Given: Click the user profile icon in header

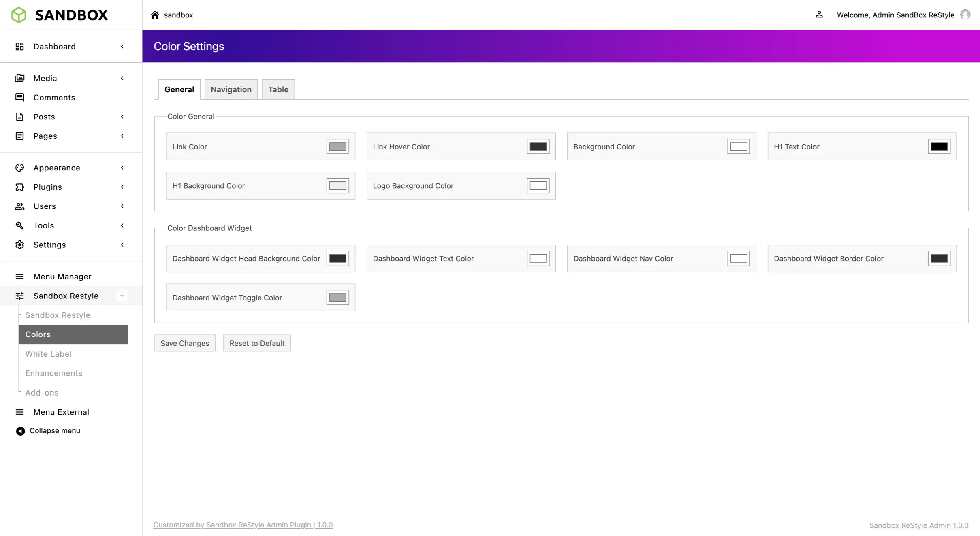Looking at the screenshot, I should coord(819,15).
